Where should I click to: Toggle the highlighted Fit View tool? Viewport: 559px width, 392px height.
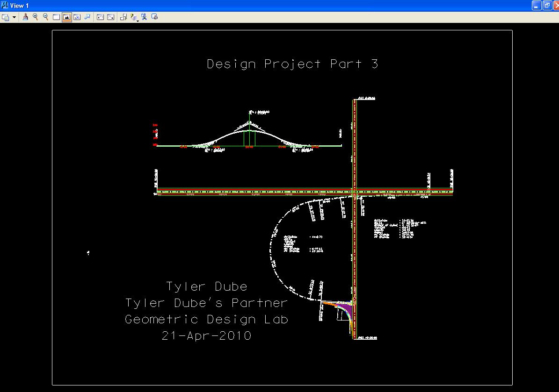(66, 17)
